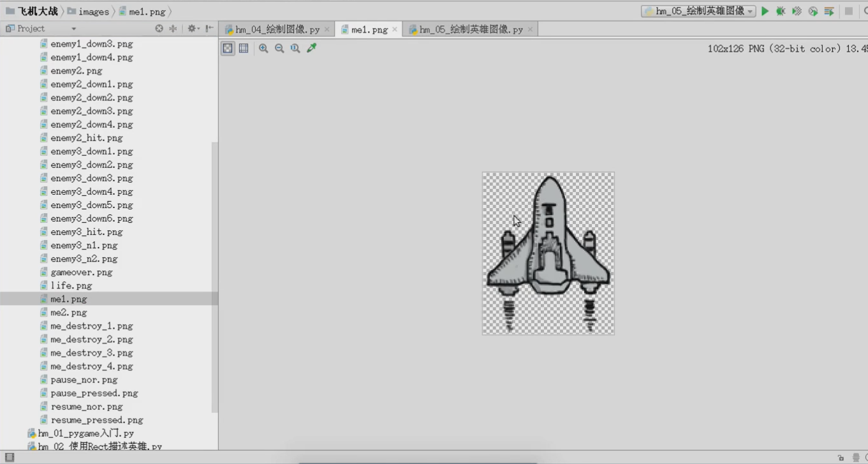Select me_destroy_3.png file
The width and height of the screenshot is (868, 464).
(92, 352)
